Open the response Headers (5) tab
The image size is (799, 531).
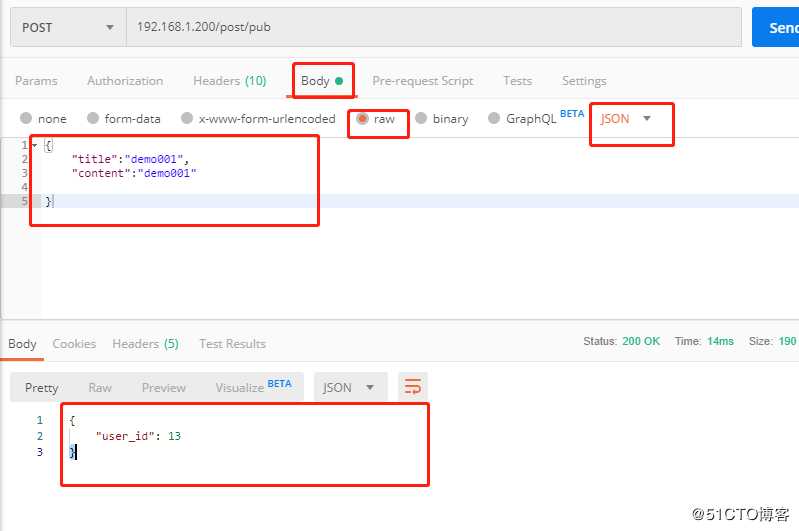click(145, 344)
